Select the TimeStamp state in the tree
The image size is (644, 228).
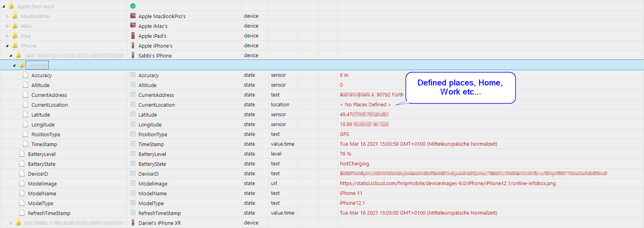44,144
